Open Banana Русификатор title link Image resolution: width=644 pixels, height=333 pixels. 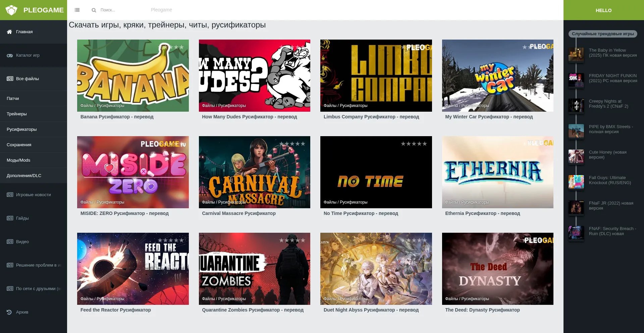click(x=117, y=117)
